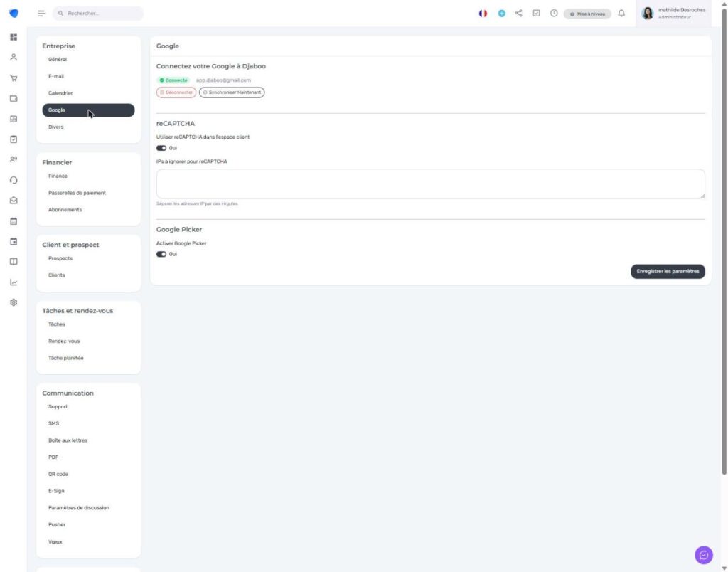The image size is (728, 572).
Task: Open PDF settings
Action: point(53,457)
